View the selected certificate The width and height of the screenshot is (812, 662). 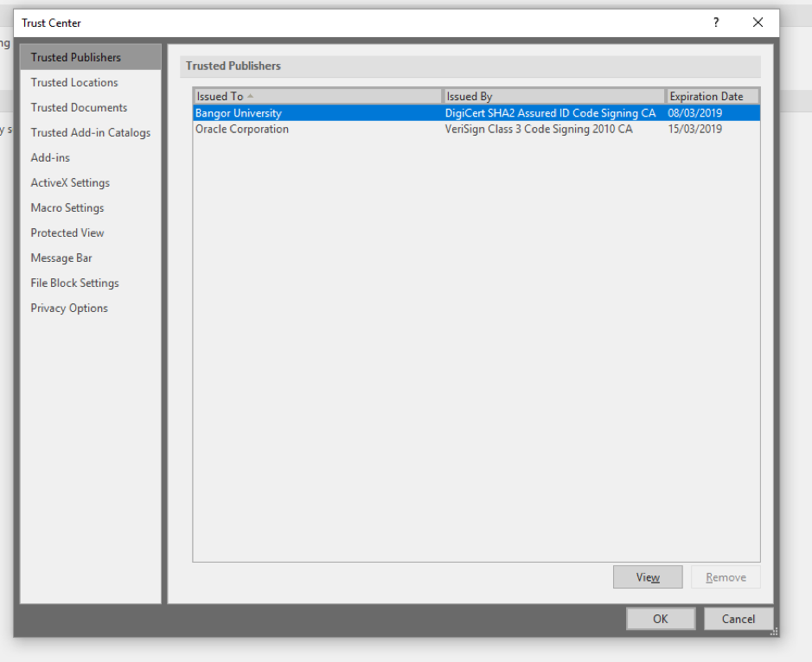[648, 577]
